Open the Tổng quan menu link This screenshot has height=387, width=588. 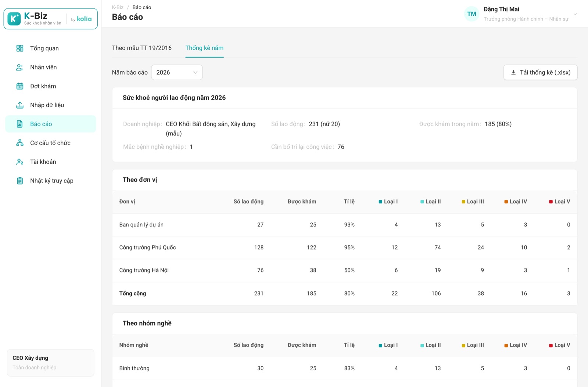pos(51,48)
